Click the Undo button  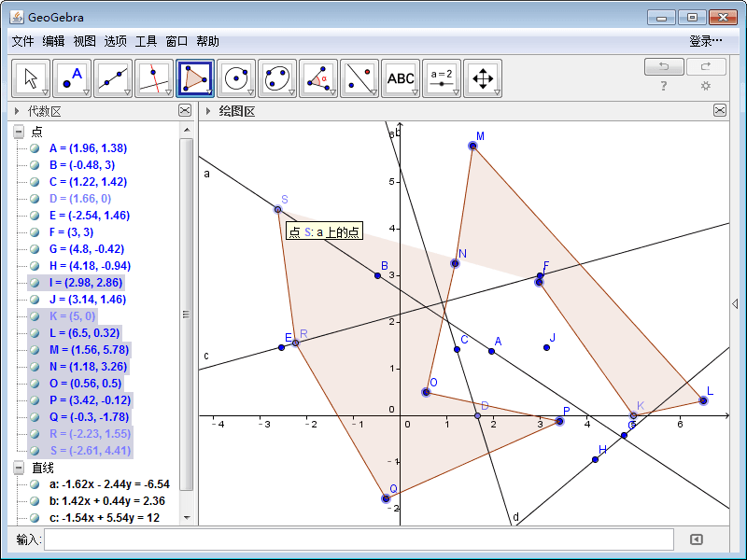click(664, 66)
